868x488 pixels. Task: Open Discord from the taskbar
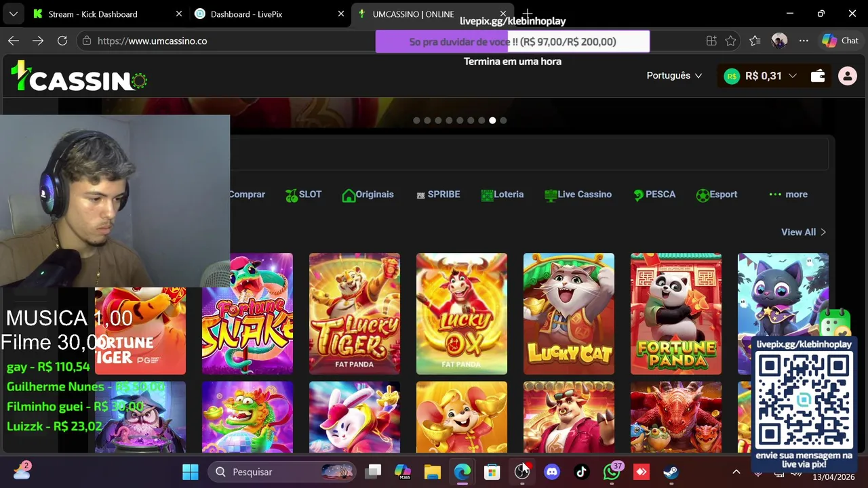coord(552,472)
